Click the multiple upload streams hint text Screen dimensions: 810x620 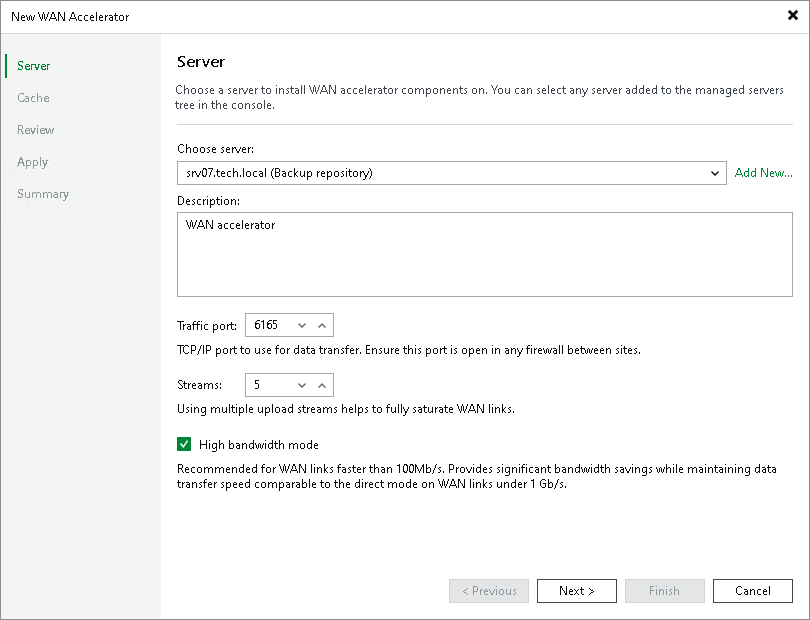346,409
